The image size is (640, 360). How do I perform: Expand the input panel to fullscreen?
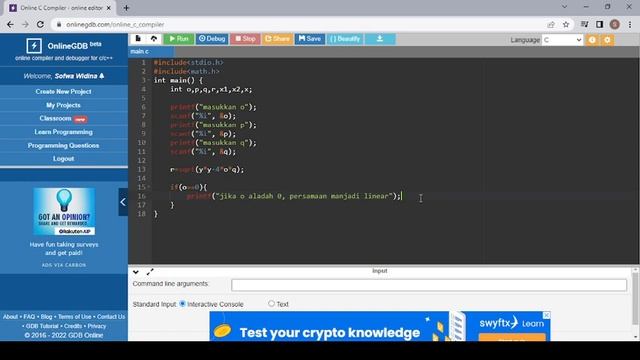point(150,272)
